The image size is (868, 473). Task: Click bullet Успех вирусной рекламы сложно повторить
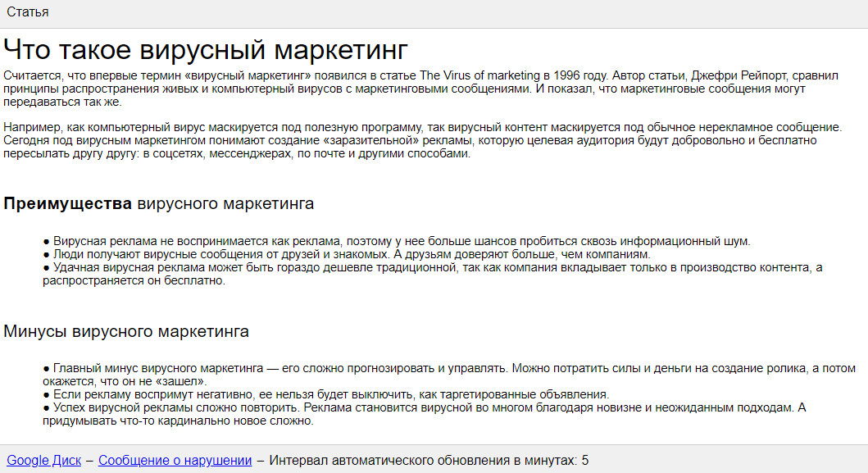[x=424, y=414]
